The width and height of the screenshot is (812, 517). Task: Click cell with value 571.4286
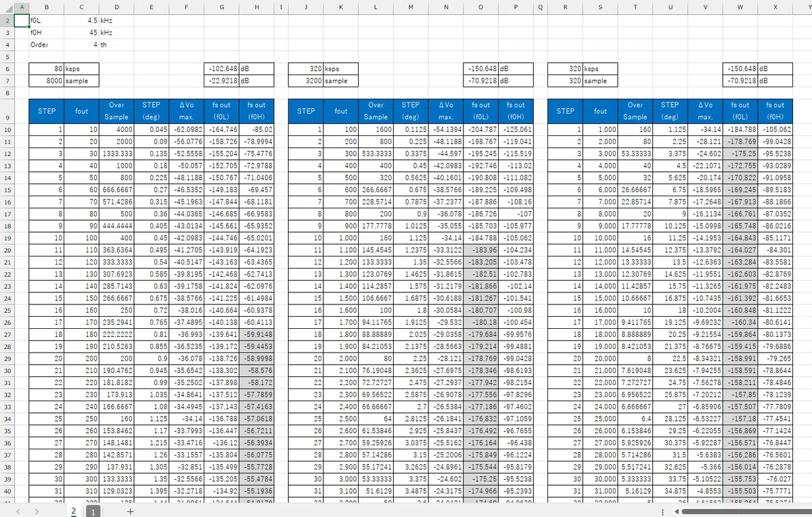(x=117, y=202)
